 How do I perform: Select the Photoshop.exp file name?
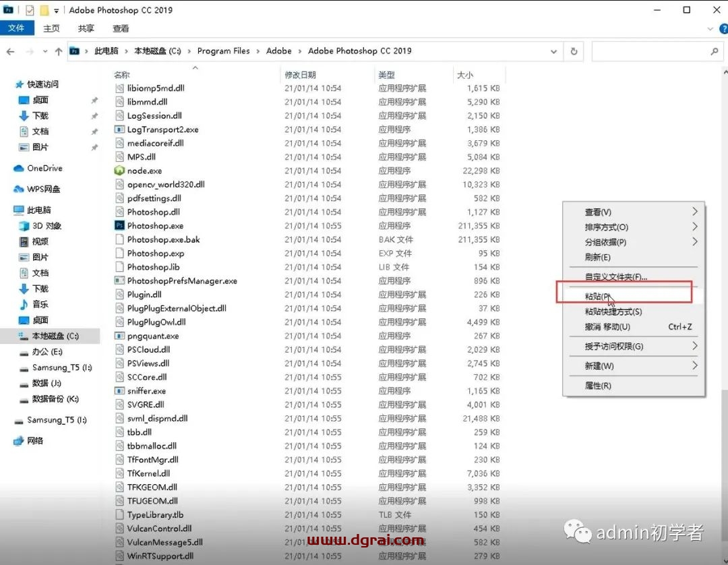tap(156, 253)
